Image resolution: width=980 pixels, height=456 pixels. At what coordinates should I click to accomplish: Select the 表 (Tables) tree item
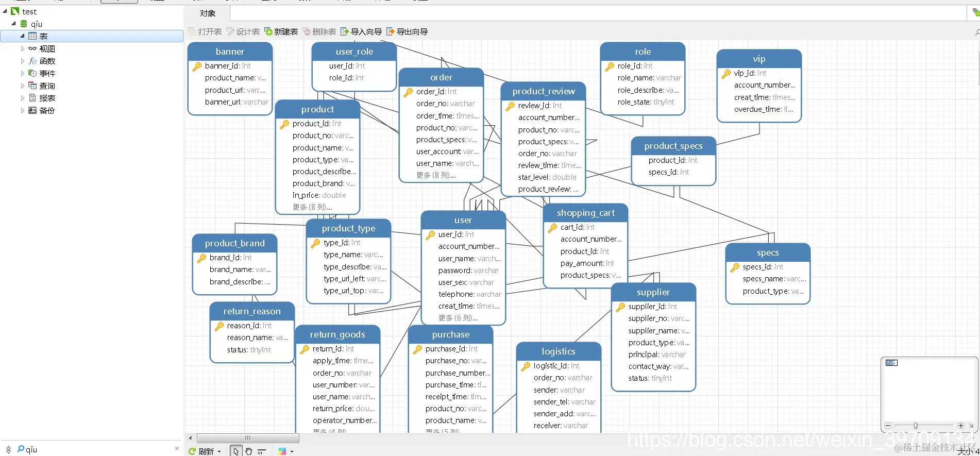tap(92, 36)
